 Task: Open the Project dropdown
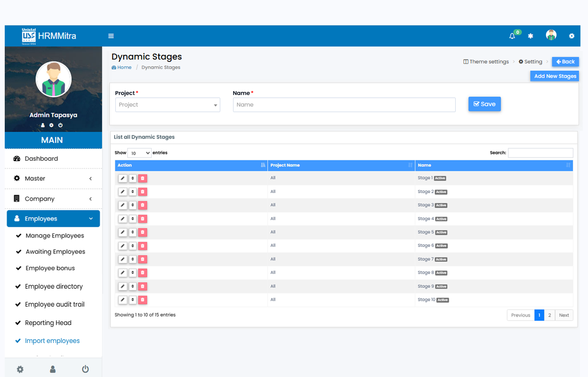pos(167,105)
